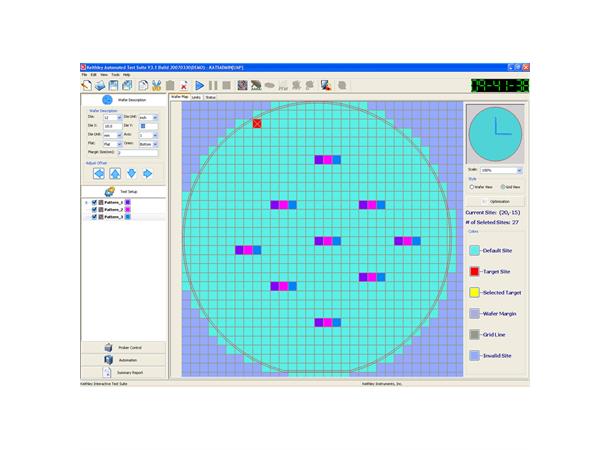The width and height of the screenshot is (610, 450).
Task: Click the blue Play run button
Action: 200,86
